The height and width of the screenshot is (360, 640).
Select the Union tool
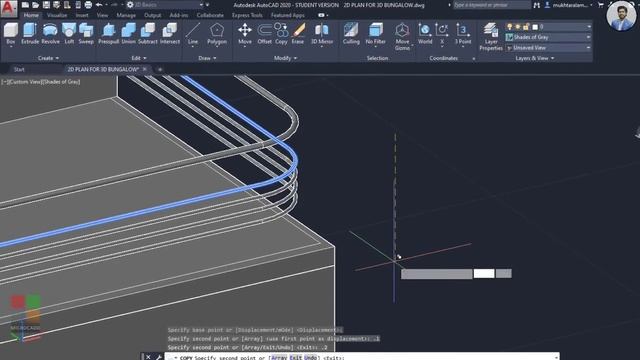click(129, 33)
